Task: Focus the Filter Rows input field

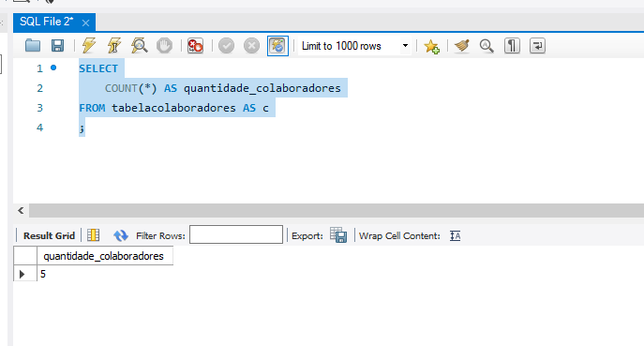Action: pyautogui.click(x=236, y=234)
